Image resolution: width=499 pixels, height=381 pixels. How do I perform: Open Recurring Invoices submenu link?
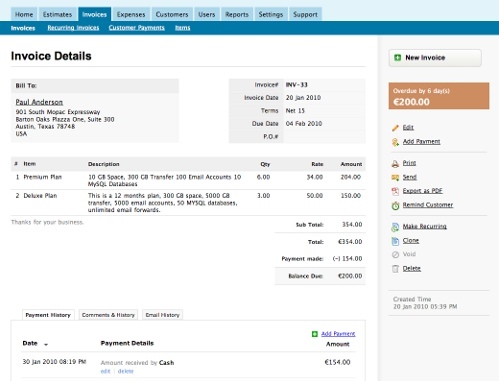coord(73,28)
